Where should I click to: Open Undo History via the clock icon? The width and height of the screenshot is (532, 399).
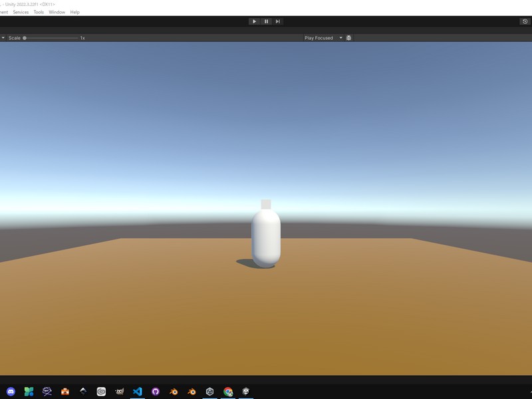coord(525,21)
